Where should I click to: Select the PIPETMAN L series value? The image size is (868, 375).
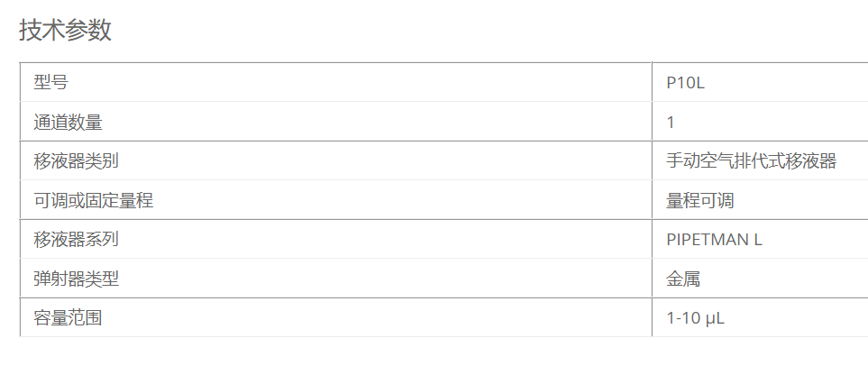click(x=715, y=240)
